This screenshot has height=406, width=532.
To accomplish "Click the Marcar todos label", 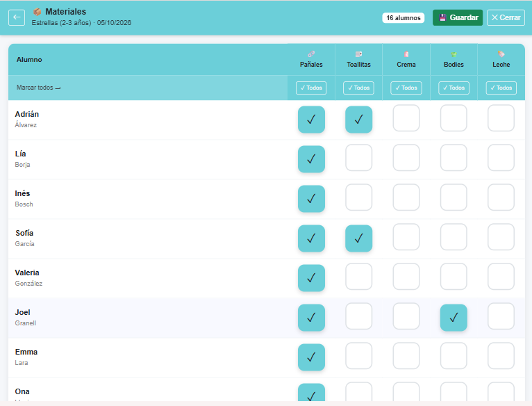I will click(x=38, y=88).
